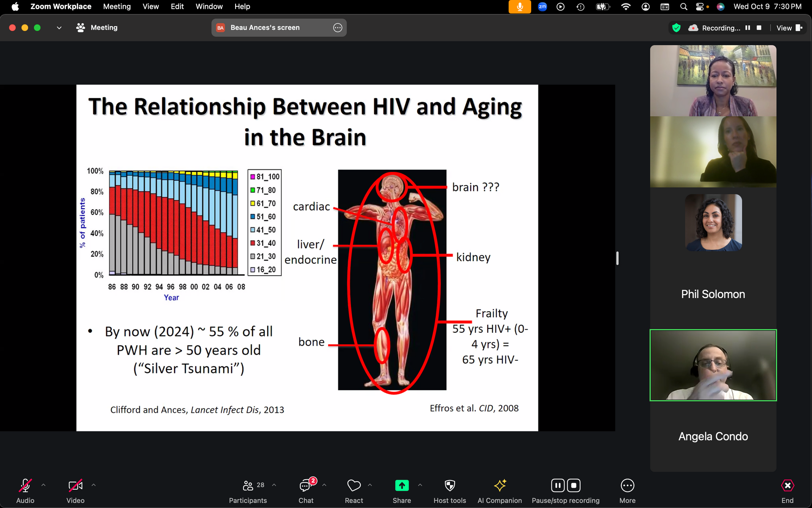812x508 pixels.
Task: Turn on the Video camera
Action: [x=75, y=486]
